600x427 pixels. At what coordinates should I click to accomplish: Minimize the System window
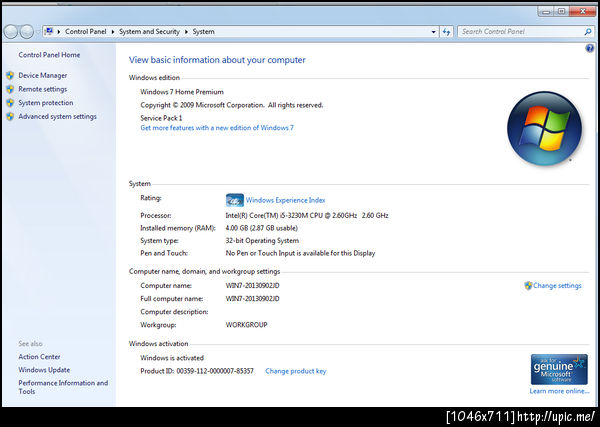coord(546,11)
